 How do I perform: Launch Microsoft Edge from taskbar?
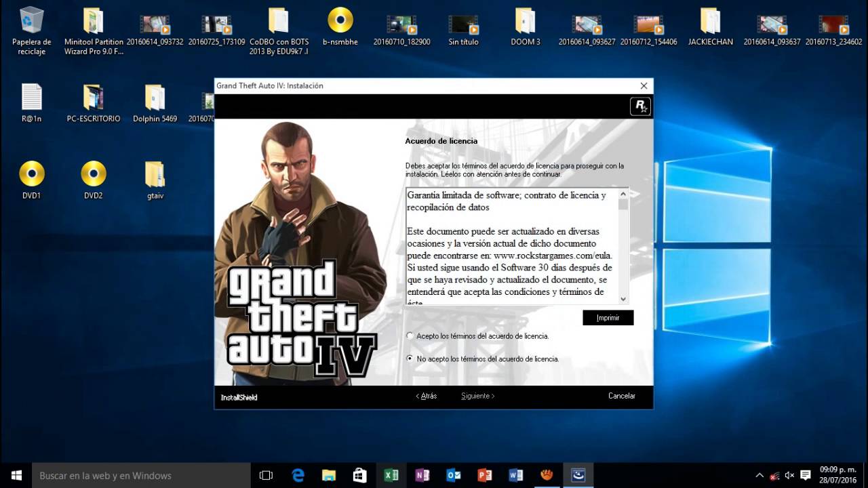(x=298, y=475)
